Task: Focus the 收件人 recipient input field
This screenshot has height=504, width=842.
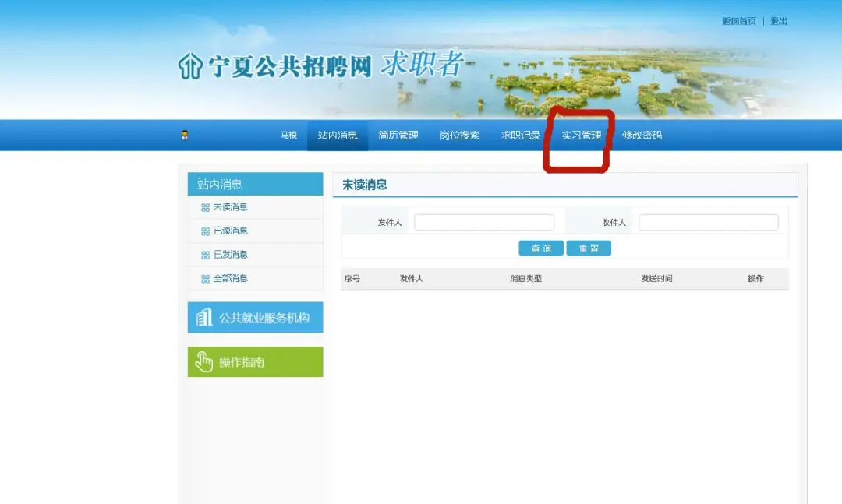Action: [708, 223]
